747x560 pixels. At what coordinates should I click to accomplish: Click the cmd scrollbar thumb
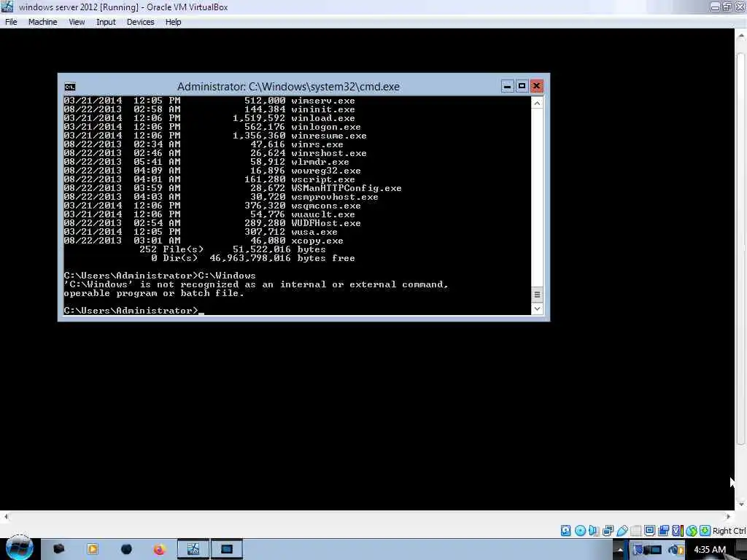537,295
